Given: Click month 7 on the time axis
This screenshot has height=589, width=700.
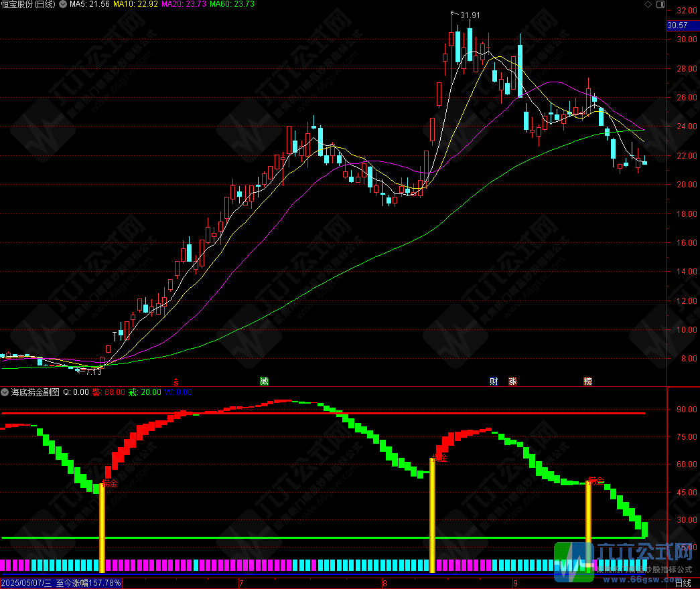Looking at the screenshot, I should (241, 583).
